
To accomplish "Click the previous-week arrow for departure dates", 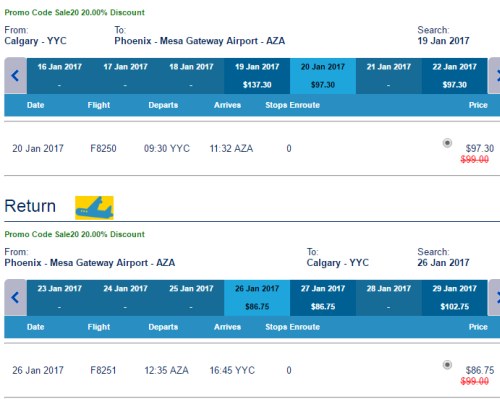I will click(x=15, y=76).
